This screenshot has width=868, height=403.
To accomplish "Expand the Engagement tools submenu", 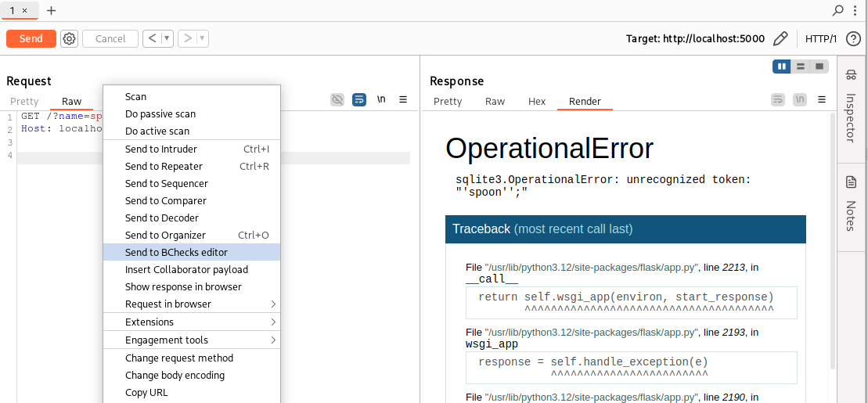I will tap(191, 340).
